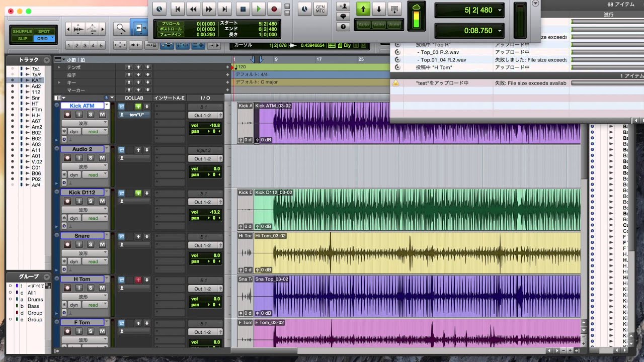The width and height of the screenshot is (644, 362).
Task: Select H.H in the track list
Action: (36, 115)
